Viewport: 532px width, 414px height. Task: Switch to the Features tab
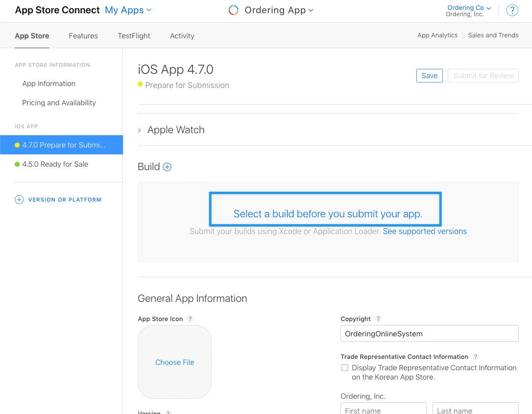click(x=83, y=36)
